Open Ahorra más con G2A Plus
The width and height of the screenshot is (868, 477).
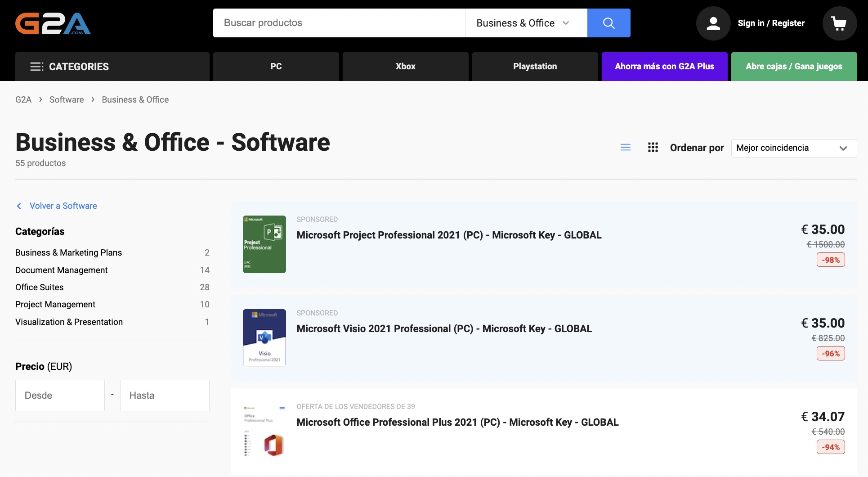pos(665,67)
